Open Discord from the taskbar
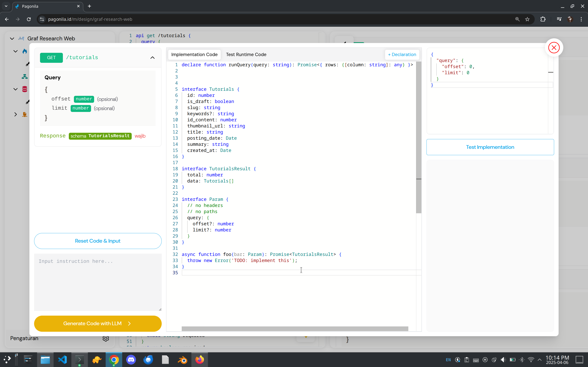 coord(131,359)
